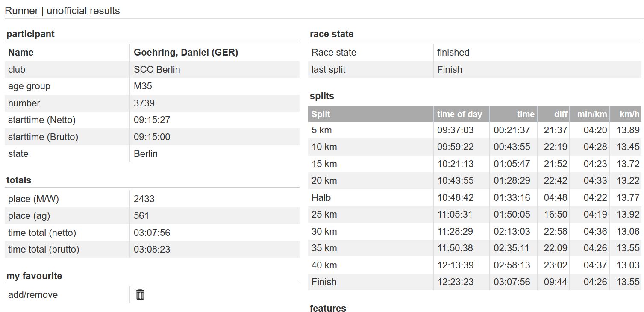
Task: Select the runner name Goehring, Daniel (GER)
Action: [186, 53]
